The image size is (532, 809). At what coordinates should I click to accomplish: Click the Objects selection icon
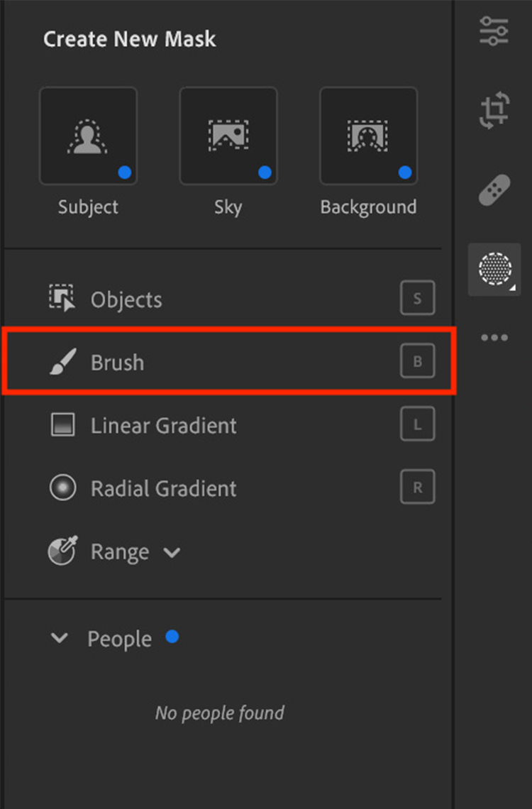click(62, 299)
